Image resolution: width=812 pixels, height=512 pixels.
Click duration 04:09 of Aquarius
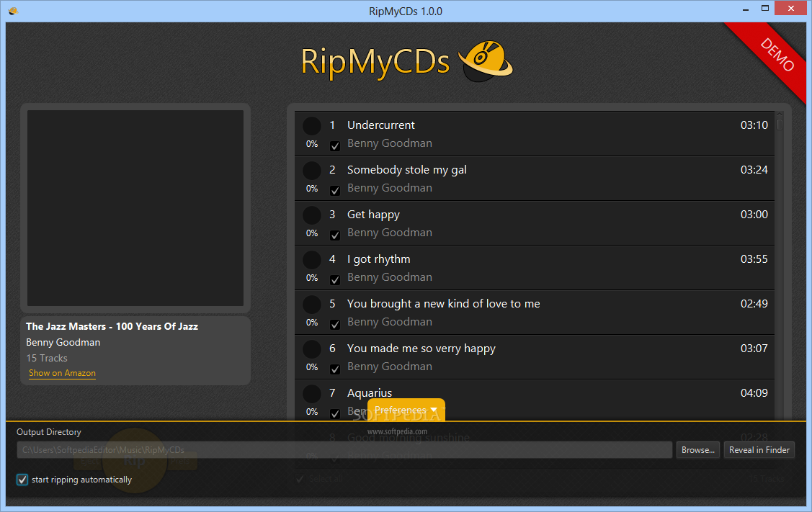coord(754,393)
